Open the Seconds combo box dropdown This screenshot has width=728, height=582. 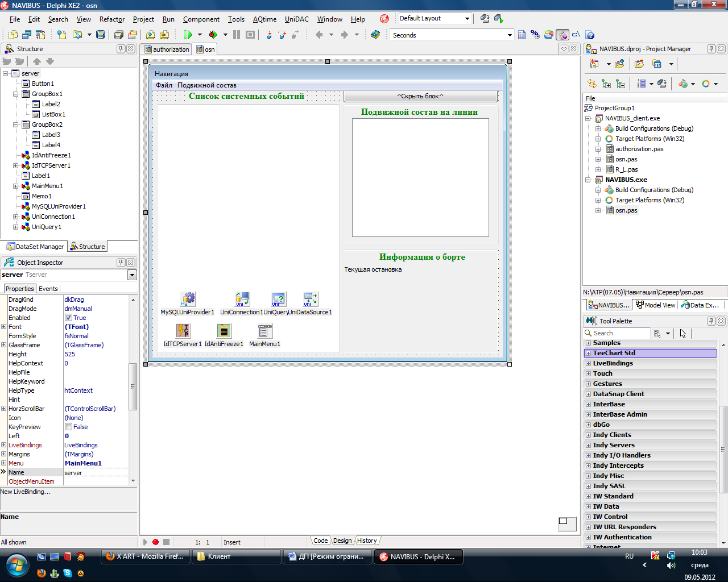point(510,35)
